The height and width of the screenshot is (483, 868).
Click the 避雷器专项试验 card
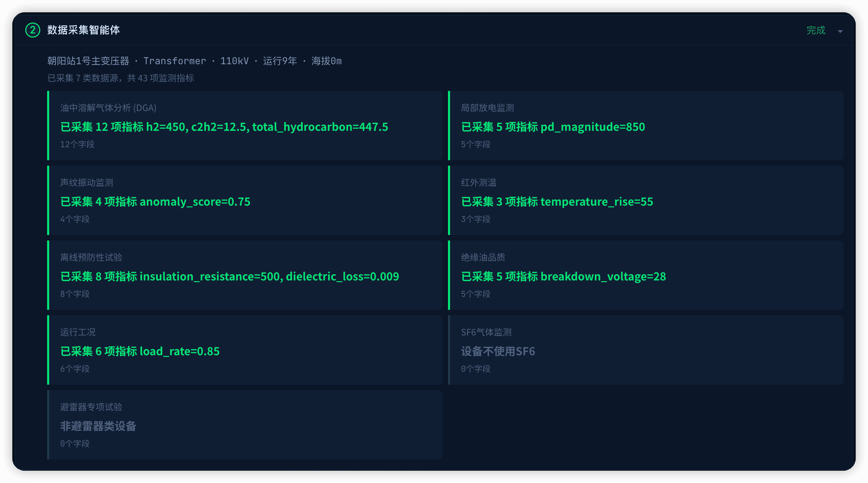point(245,425)
